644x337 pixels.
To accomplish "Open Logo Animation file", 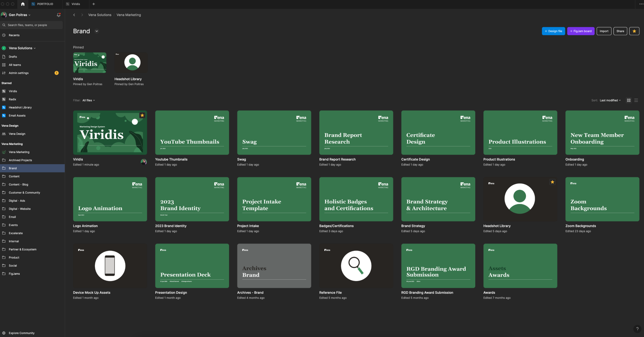I will point(110,199).
